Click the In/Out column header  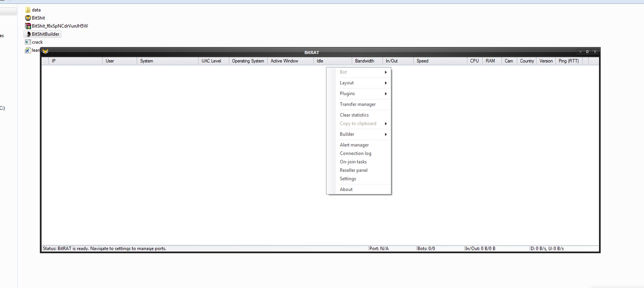(398, 61)
